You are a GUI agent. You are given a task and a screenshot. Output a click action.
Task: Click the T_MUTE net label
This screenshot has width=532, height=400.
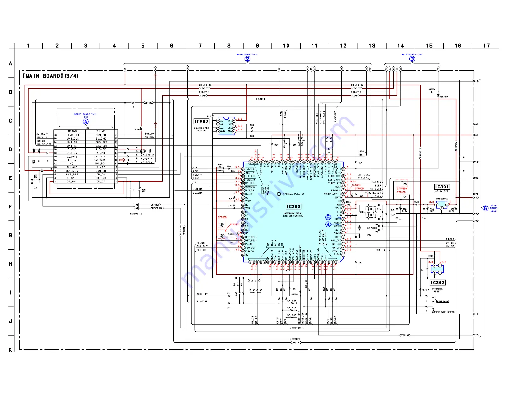click(x=376, y=182)
